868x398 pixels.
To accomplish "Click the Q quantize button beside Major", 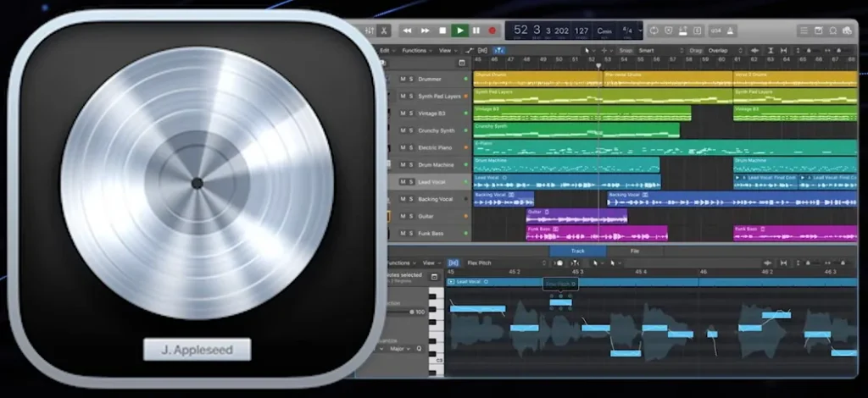I will tap(419, 349).
